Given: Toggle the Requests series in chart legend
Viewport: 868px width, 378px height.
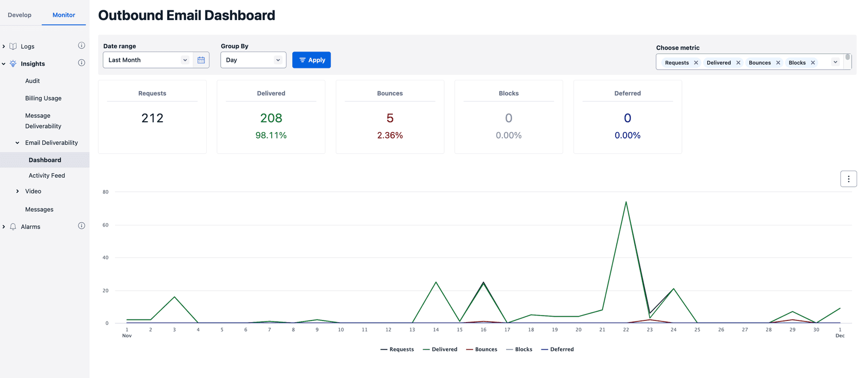Looking at the screenshot, I should coord(397,349).
